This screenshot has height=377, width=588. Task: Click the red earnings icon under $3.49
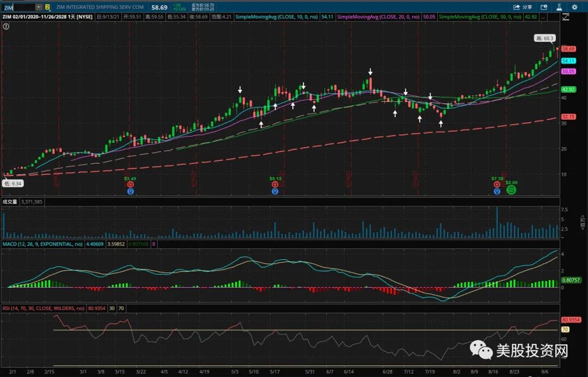pos(130,184)
